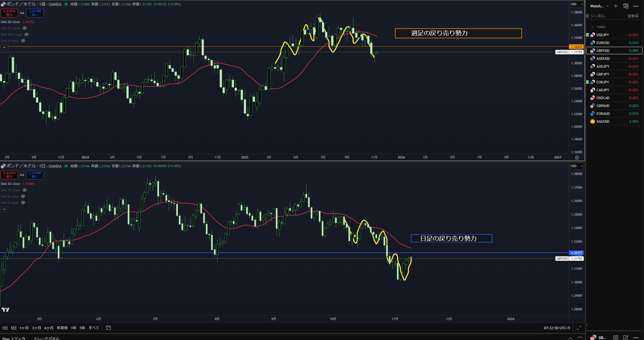Open the トレードパネル tab

(47, 338)
